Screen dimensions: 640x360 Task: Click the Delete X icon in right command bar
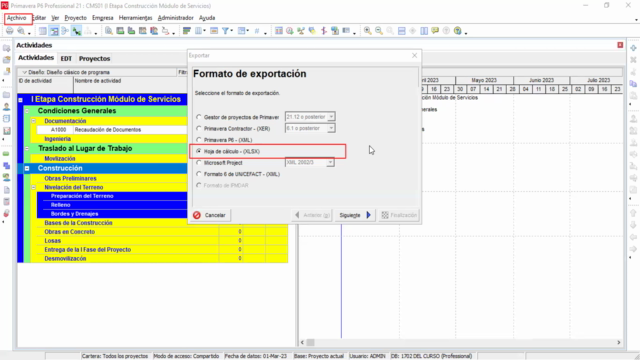click(633, 60)
